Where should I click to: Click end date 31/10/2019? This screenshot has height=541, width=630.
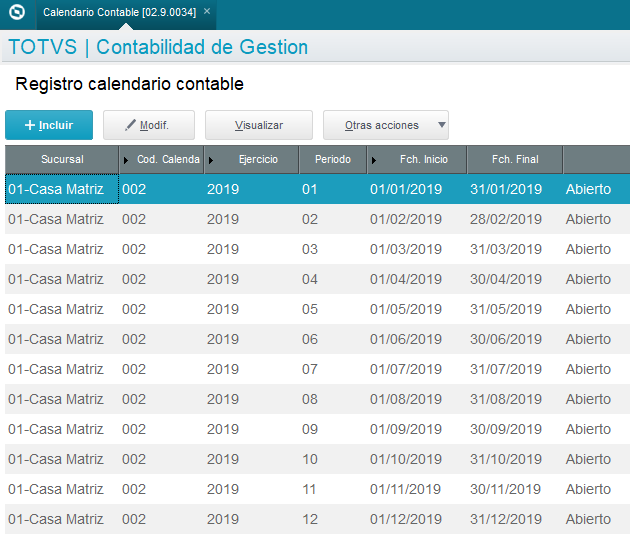tap(506, 459)
